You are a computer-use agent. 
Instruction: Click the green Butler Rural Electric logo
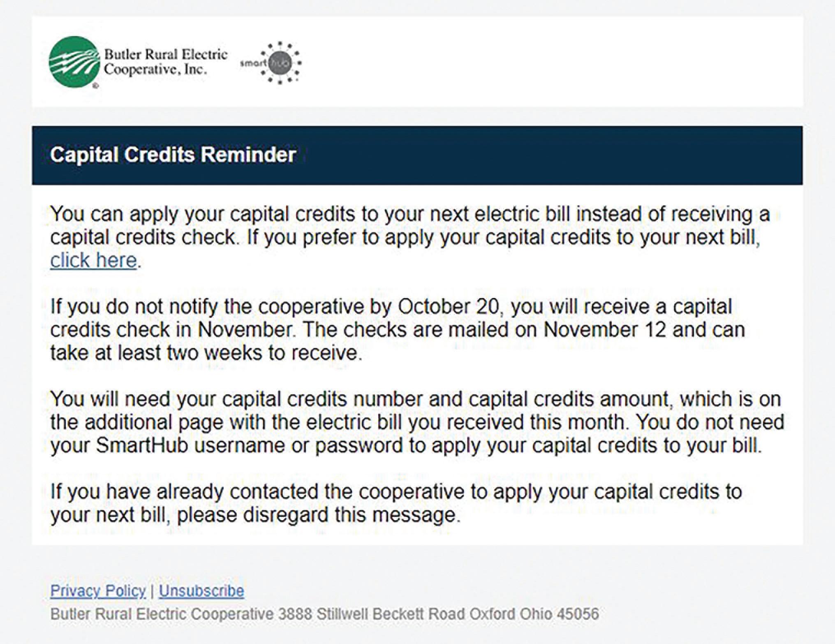click(74, 62)
